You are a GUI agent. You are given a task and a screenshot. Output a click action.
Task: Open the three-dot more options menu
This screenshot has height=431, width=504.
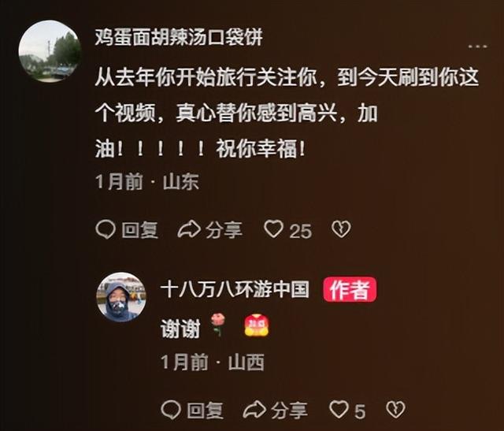[x=478, y=46]
